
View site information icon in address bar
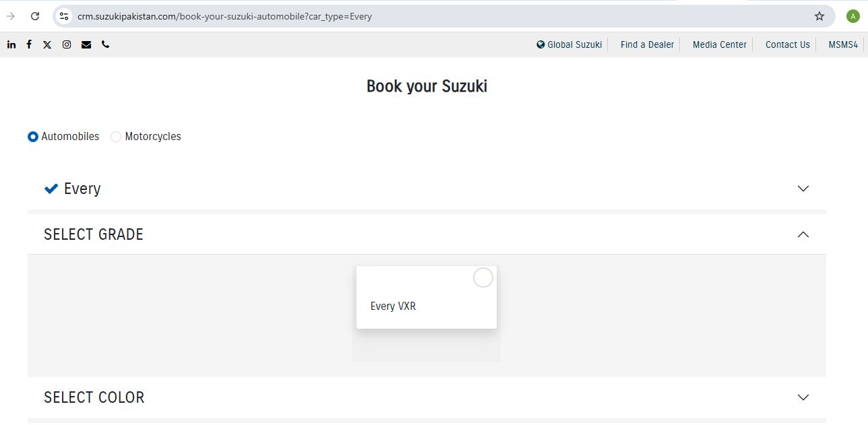[64, 16]
